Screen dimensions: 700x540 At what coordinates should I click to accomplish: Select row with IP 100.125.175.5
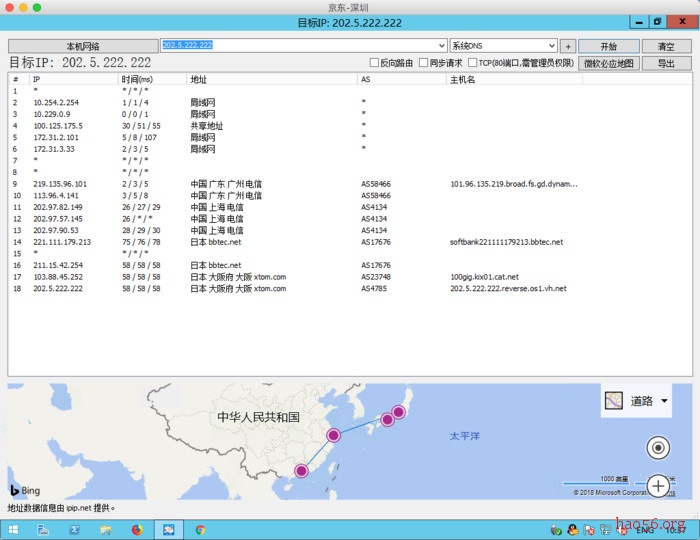(350, 126)
